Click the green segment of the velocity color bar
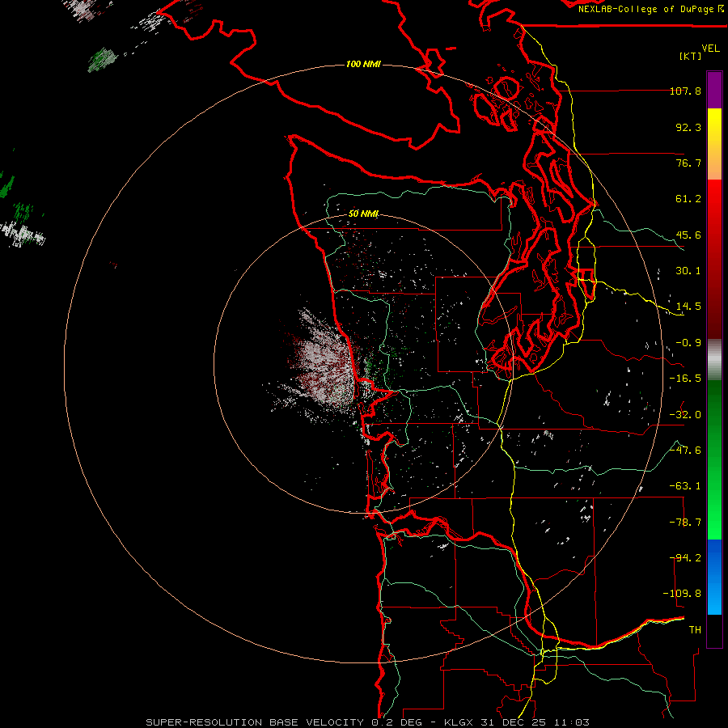 coord(714,459)
